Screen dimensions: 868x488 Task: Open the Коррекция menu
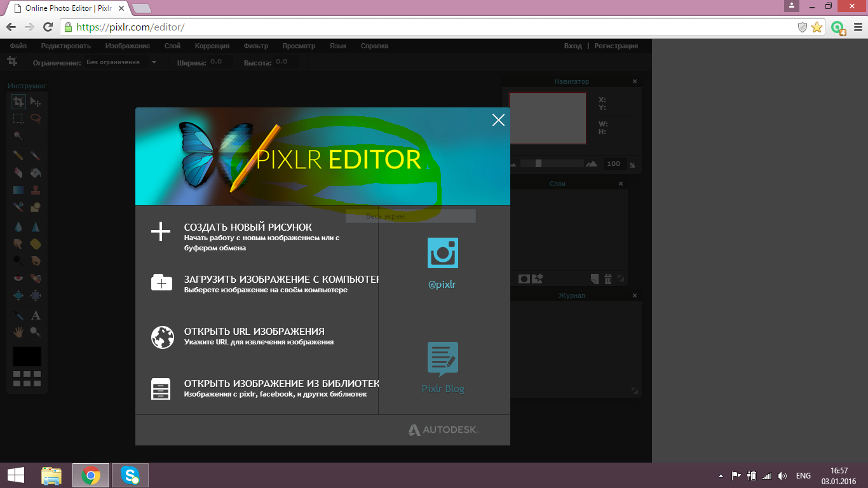(x=212, y=46)
